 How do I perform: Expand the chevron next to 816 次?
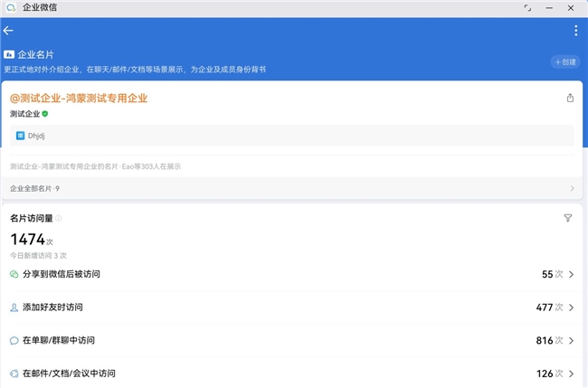(571, 340)
